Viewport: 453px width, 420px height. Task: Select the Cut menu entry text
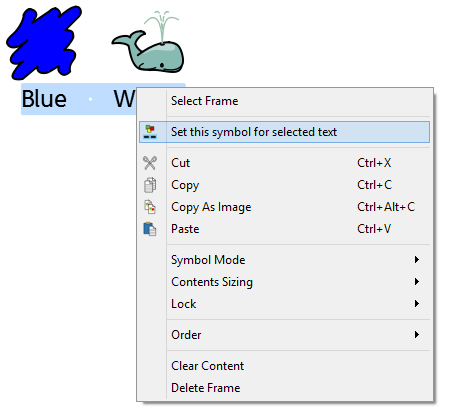(180, 163)
